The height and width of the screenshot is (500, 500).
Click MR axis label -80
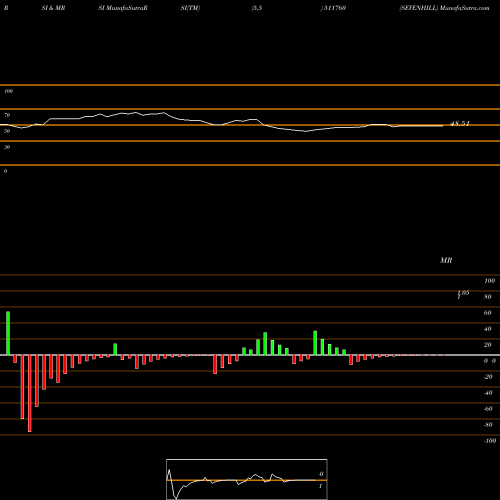click(488, 425)
